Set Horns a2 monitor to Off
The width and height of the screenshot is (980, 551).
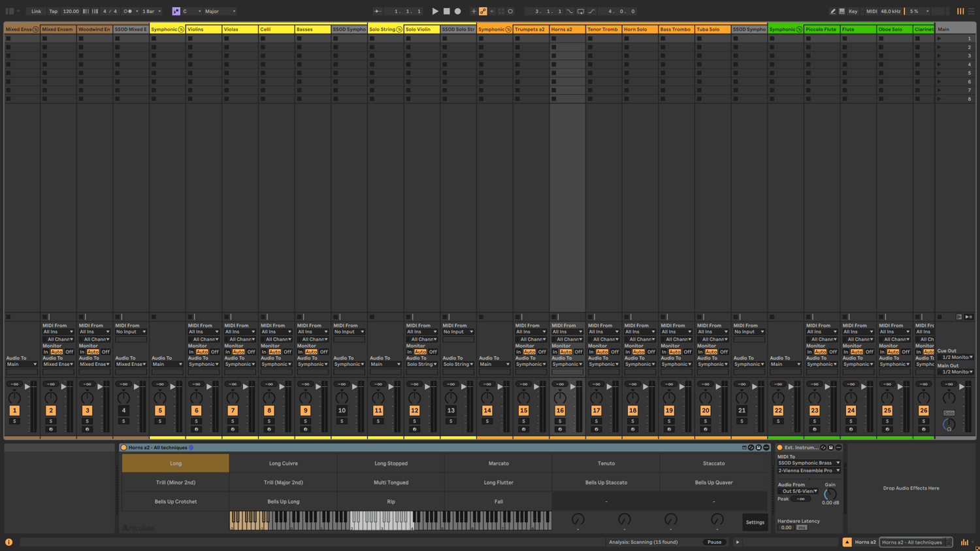click(578, 352)
